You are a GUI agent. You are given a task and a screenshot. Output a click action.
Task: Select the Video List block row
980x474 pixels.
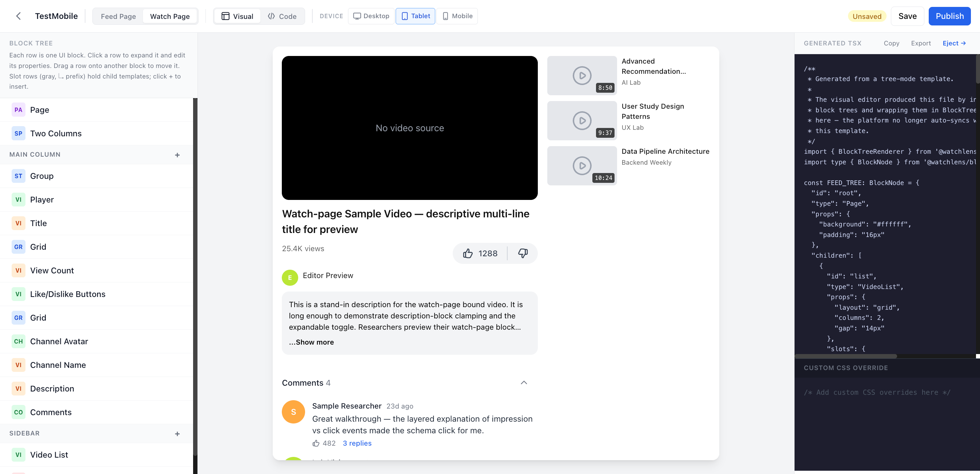(97, 455)
